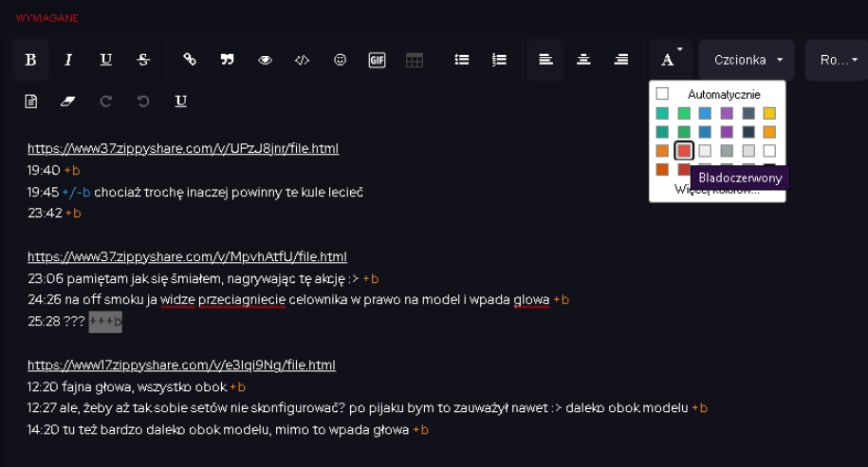Pick the light emerald green swatch
Screen dimensions: 868x467
click(x=684, y=114)
